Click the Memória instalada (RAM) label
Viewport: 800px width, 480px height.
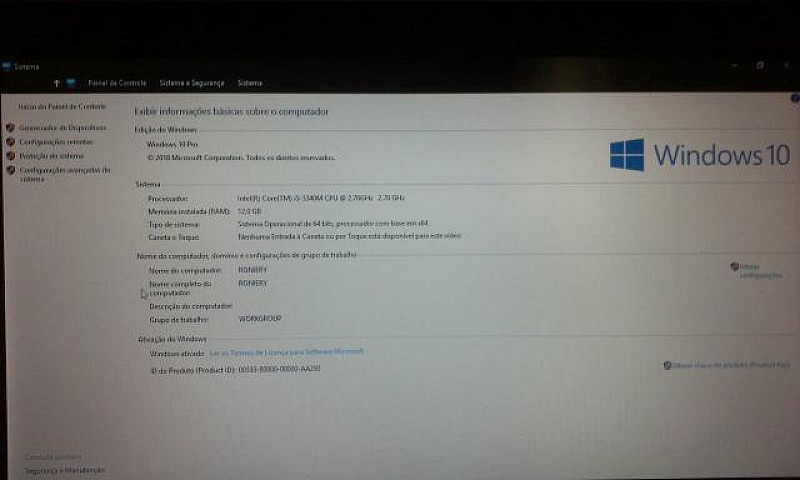(x=189, y=211)
